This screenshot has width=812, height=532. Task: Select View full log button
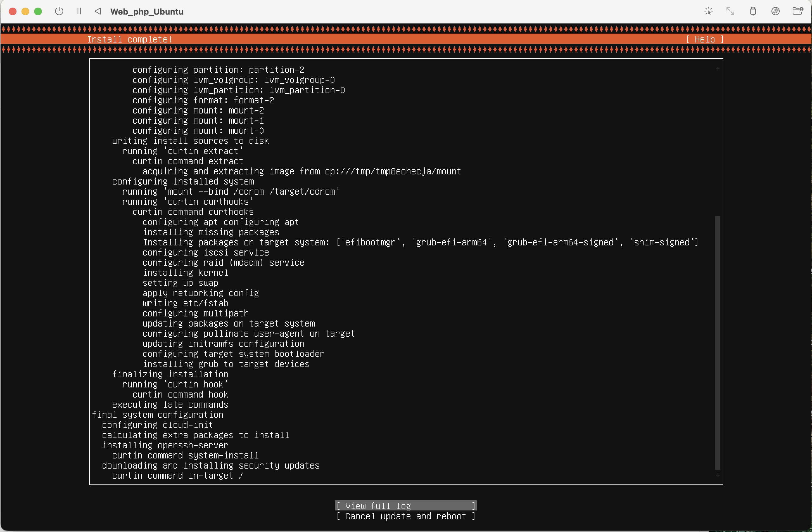click(406, 506)
